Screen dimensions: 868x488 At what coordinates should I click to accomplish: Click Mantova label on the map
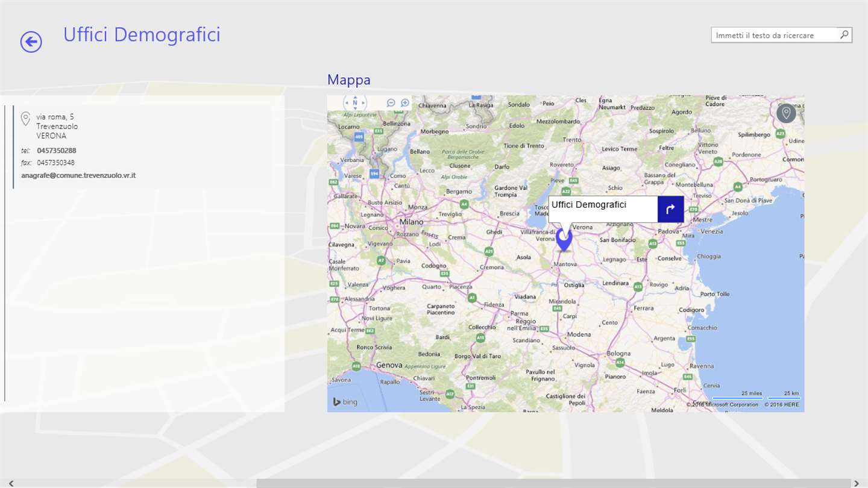coord(566,264)
